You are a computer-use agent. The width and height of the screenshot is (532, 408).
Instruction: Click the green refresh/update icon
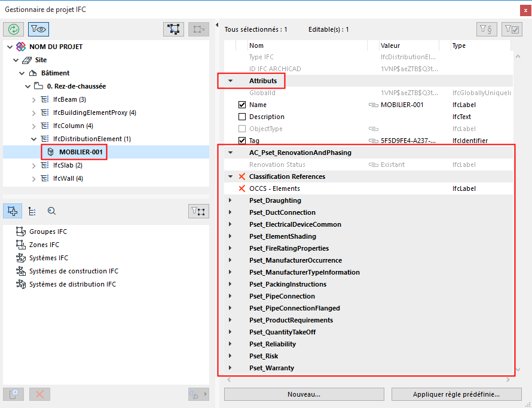[14, 29]
